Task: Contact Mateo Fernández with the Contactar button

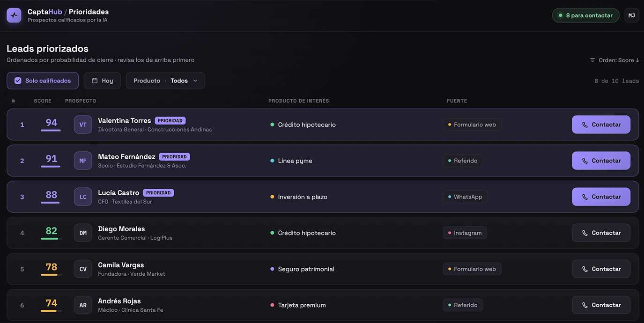Action: [601, 161]
